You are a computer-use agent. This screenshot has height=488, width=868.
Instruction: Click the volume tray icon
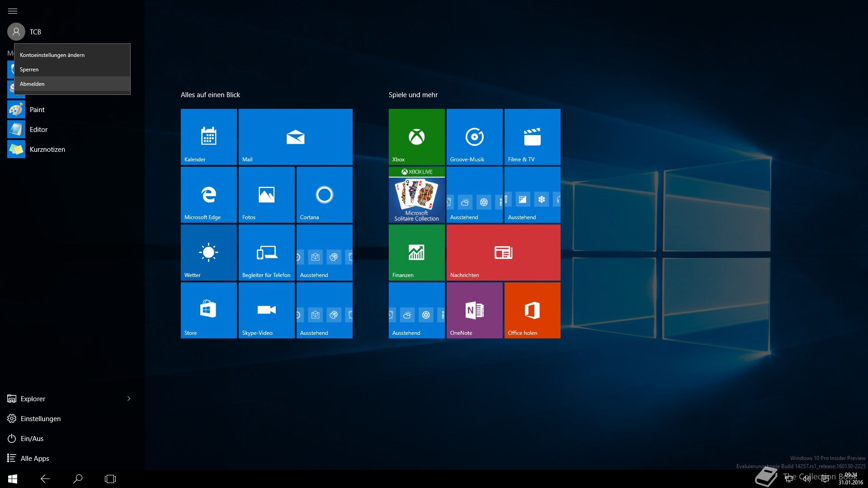[x=807, y=479]
